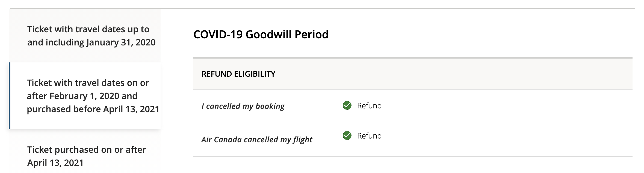
Task: Click "April 13, 2021" line in bottom tab
Action: (x=55, y=163)
